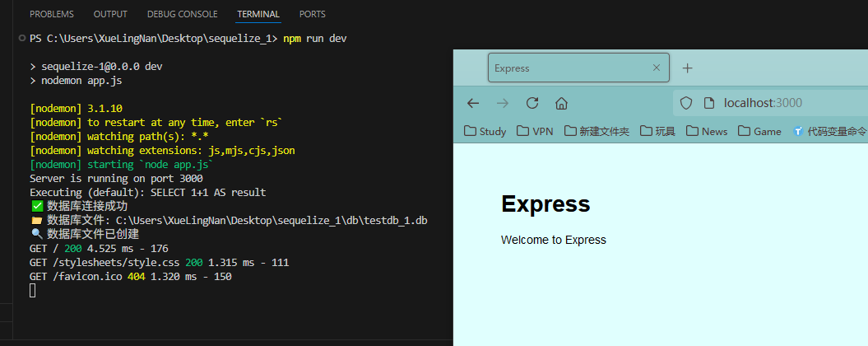Close the Express browser tab

click(657, 68)
